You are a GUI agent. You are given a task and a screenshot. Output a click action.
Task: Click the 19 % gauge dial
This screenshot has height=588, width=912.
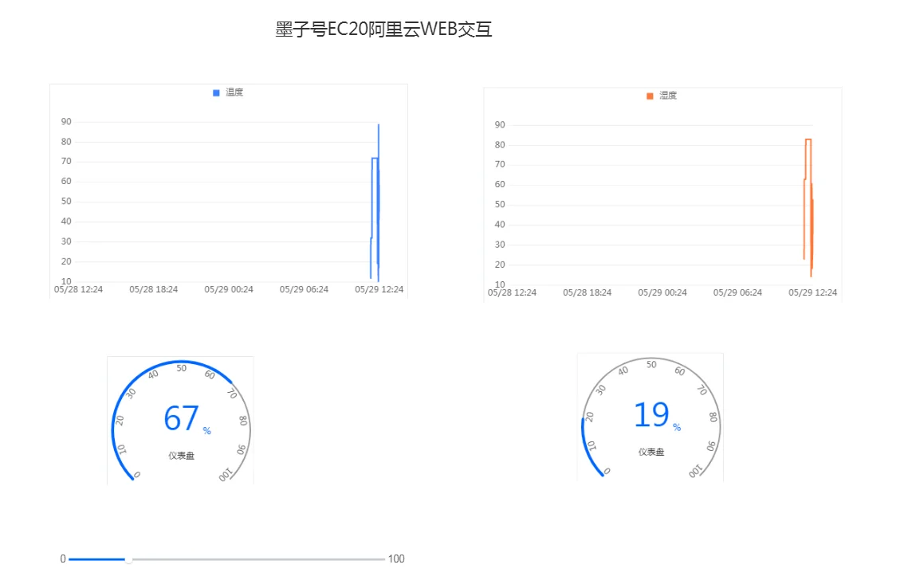point(651,418)
